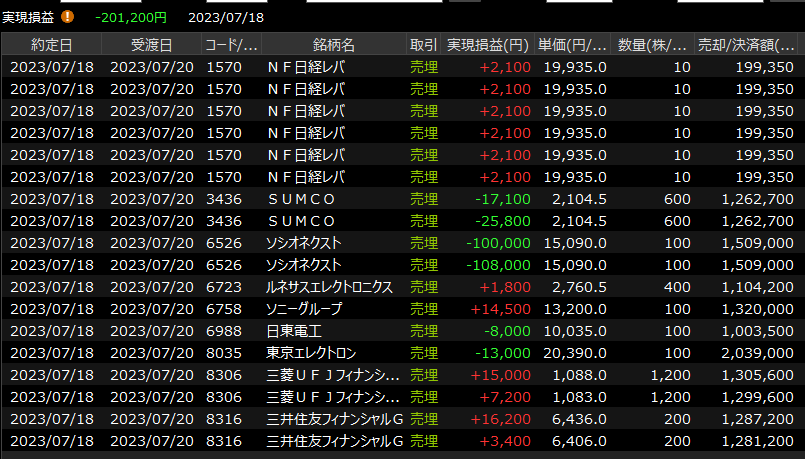Click the 取引 column header

click(x=423, y=45)
